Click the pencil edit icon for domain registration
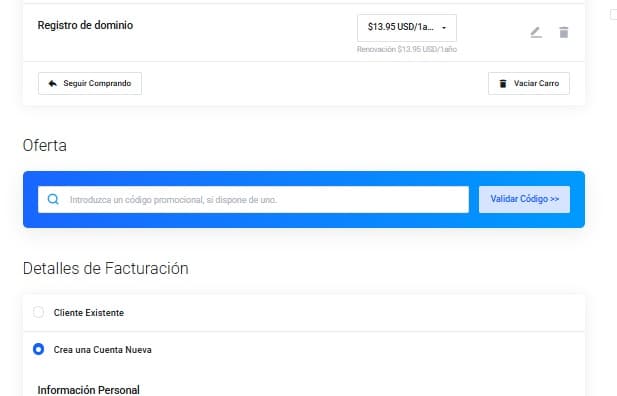This screenshot has height=396, width=617. tap(536, 32)
